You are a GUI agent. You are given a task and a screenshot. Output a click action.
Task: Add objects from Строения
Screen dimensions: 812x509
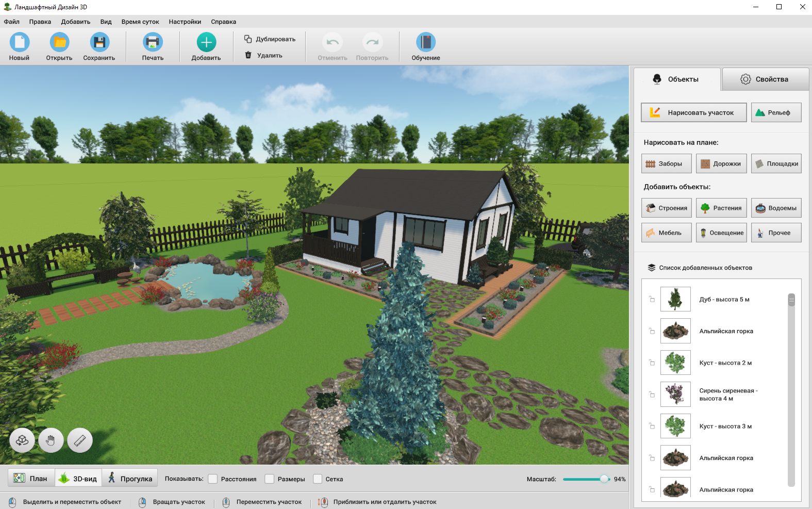[667, 208]
